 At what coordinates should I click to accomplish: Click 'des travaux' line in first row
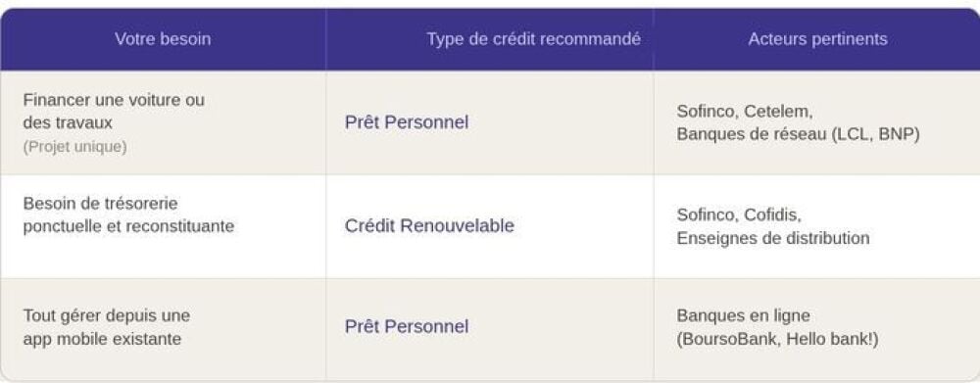pyautogui.click(x=68, y=123)
